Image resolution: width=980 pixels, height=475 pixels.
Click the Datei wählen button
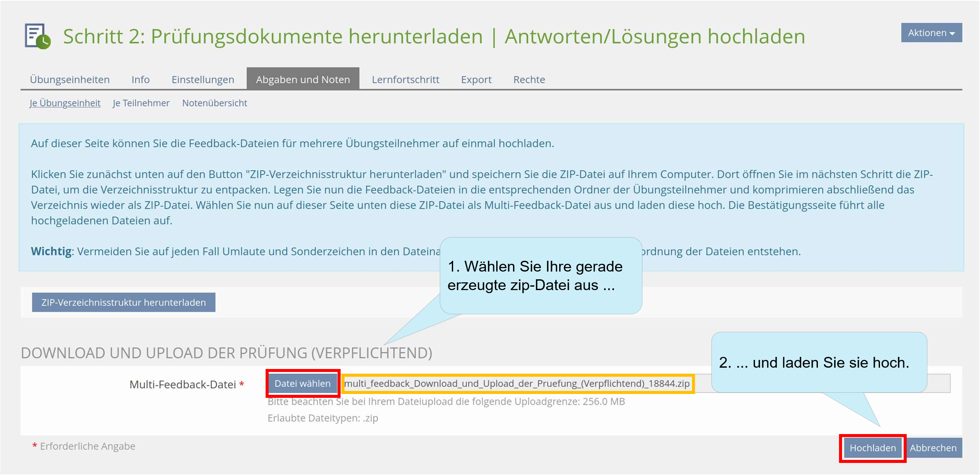[x=303, y=383]
